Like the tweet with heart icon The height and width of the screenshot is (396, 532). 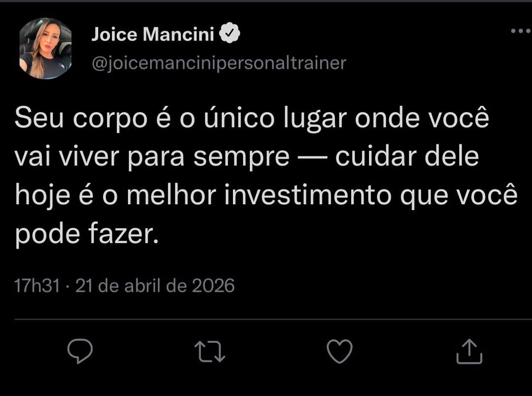(x=339, y=351)
